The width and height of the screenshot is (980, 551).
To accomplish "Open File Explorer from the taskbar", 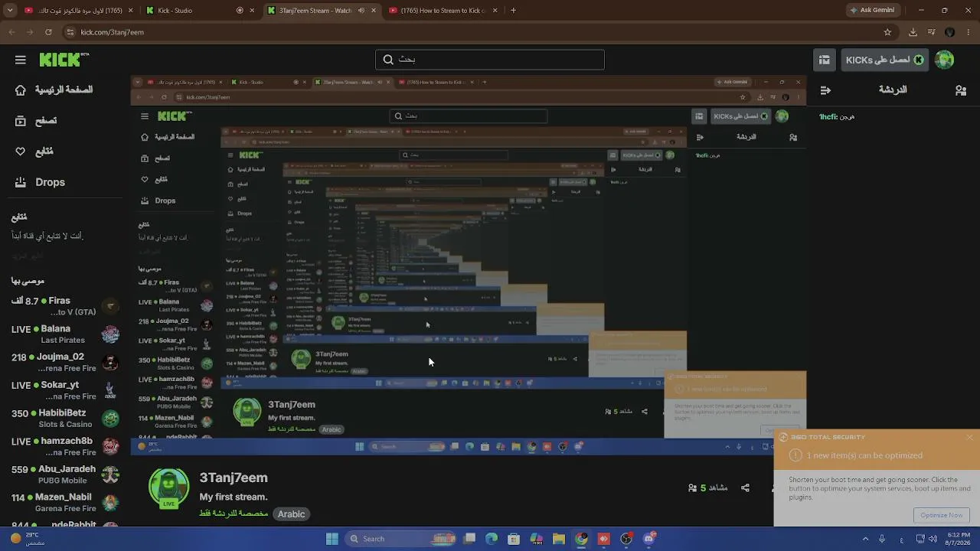I will [559, 539].
